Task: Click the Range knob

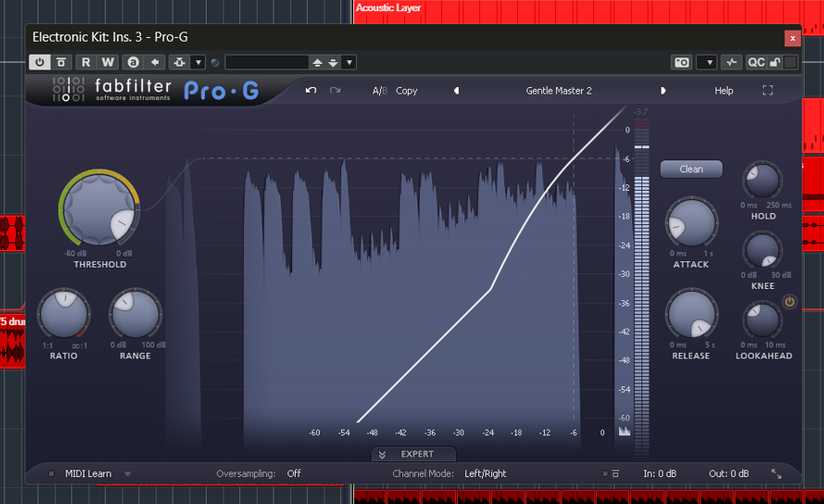Action: 135,314
